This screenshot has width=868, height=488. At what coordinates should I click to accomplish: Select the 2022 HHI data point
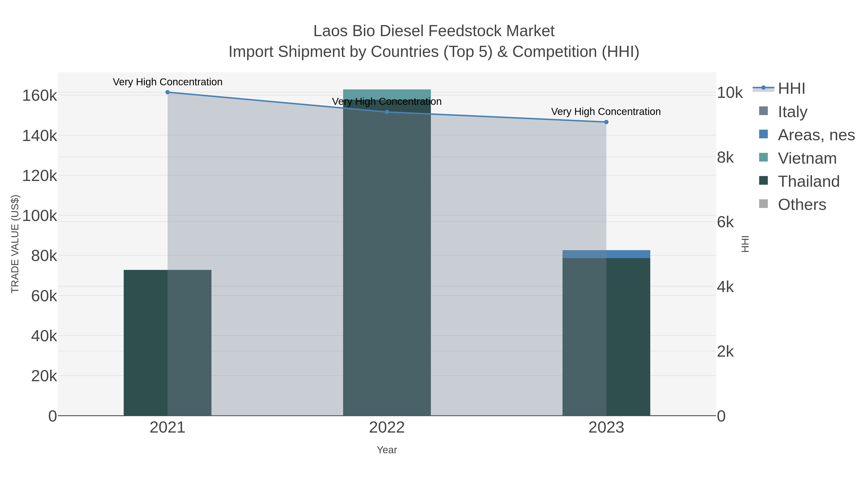click(x=387, y=112)
